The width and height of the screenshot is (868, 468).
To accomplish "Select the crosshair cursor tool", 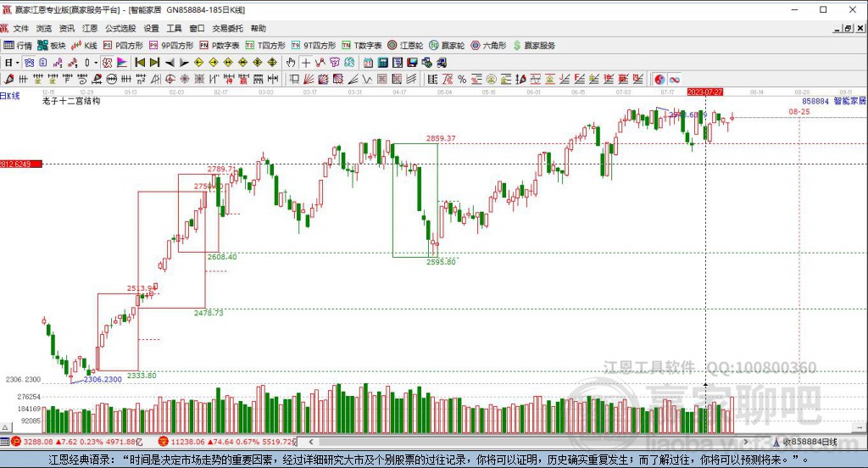I will [x=305, y=63].
